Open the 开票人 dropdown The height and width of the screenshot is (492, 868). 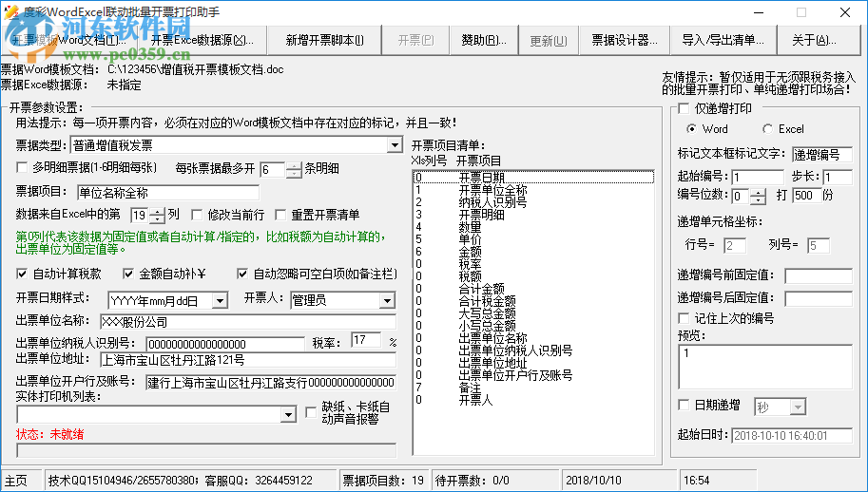(388, 301)
